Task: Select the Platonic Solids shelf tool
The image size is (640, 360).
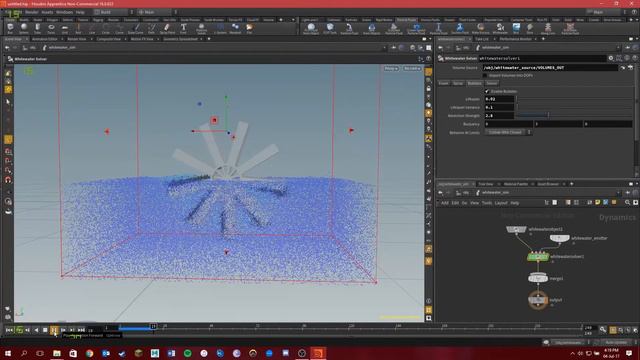Action: click(201, 28)
